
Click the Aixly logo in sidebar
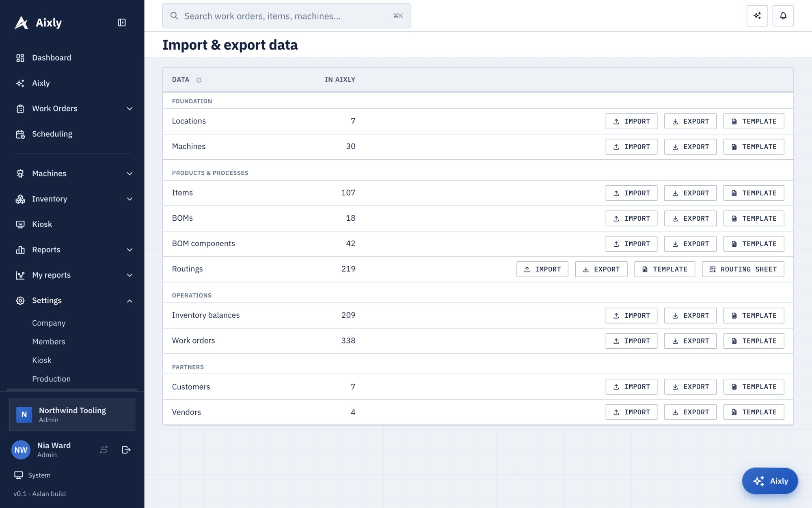tap(38, 23)
